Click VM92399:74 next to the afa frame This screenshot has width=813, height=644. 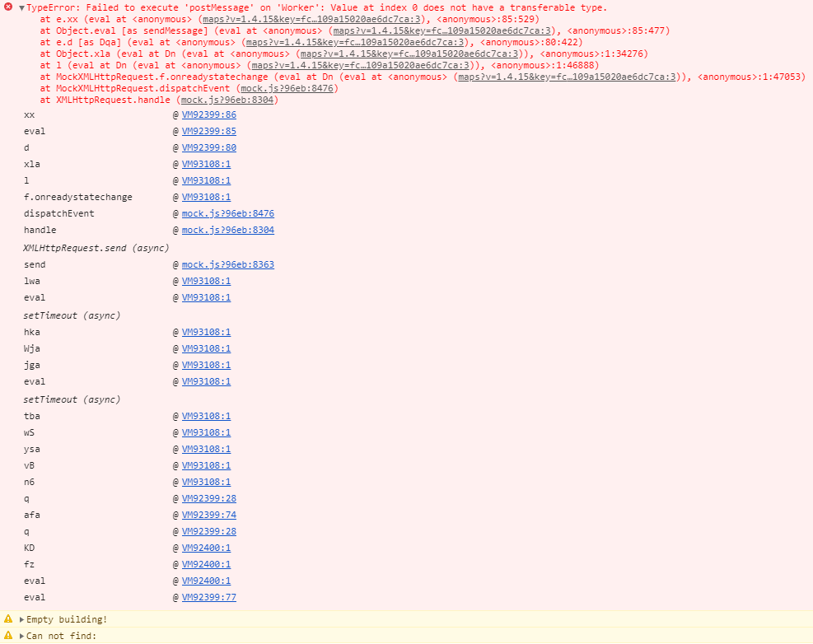204,514
